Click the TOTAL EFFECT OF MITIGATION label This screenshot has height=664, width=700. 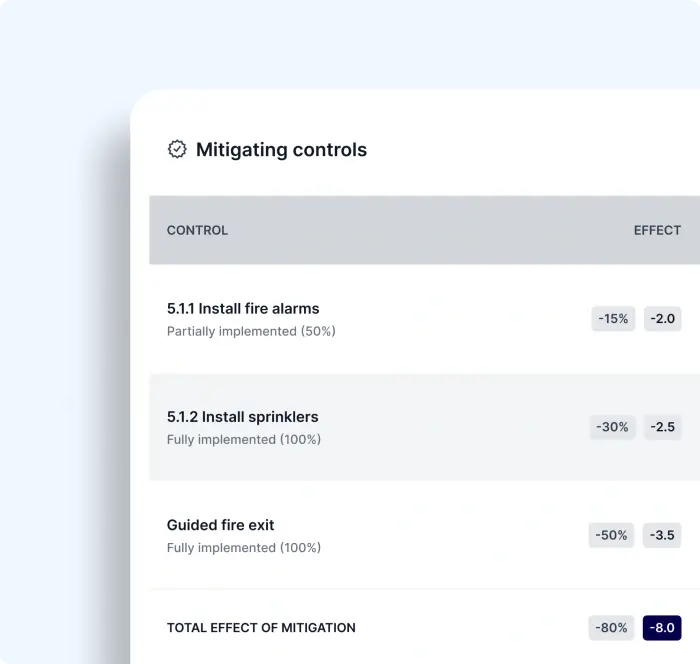click(261, 628)
